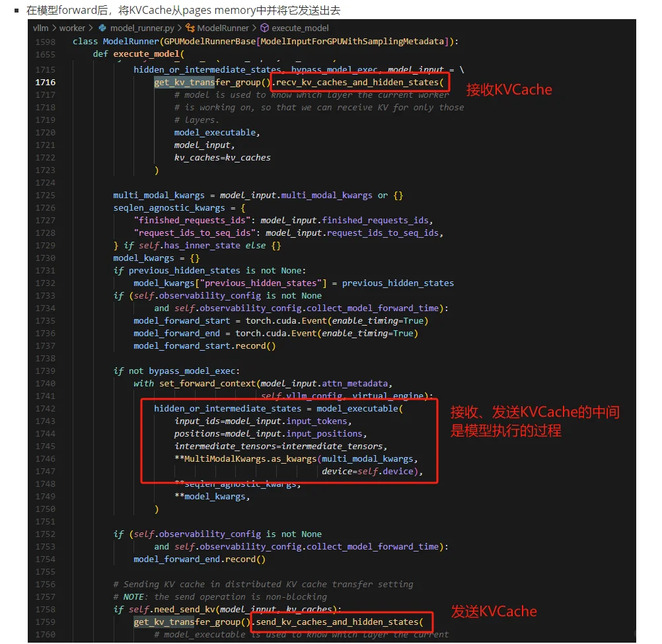Click 'self.has_inner_state' on line 1729

[190, 246]
